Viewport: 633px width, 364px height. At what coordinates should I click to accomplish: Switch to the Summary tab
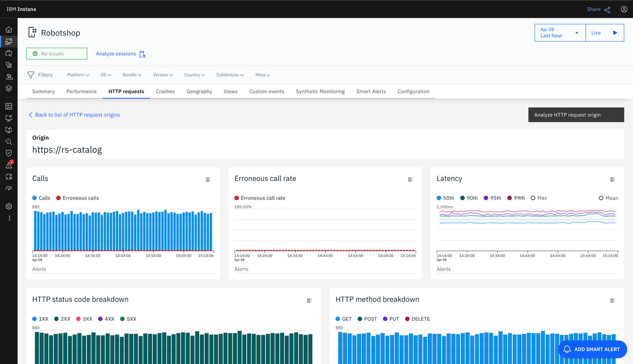coord(44,91)
